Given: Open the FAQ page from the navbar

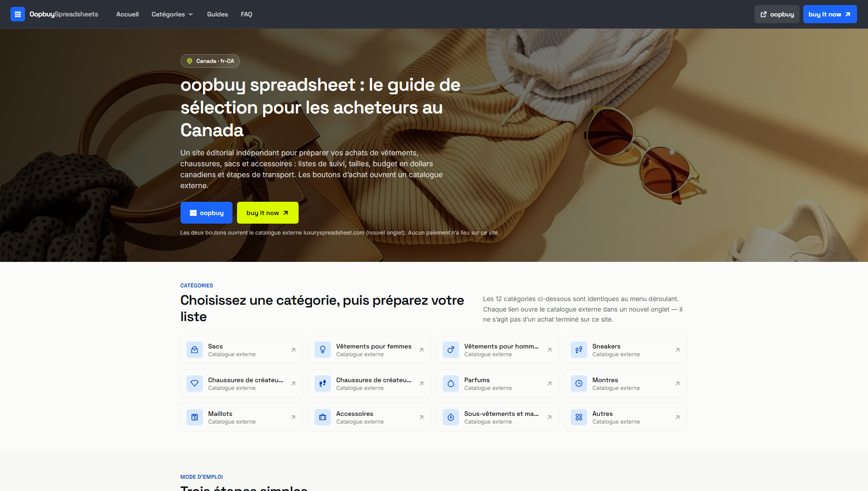Looking at the screenshot, I should pos(247,14).
